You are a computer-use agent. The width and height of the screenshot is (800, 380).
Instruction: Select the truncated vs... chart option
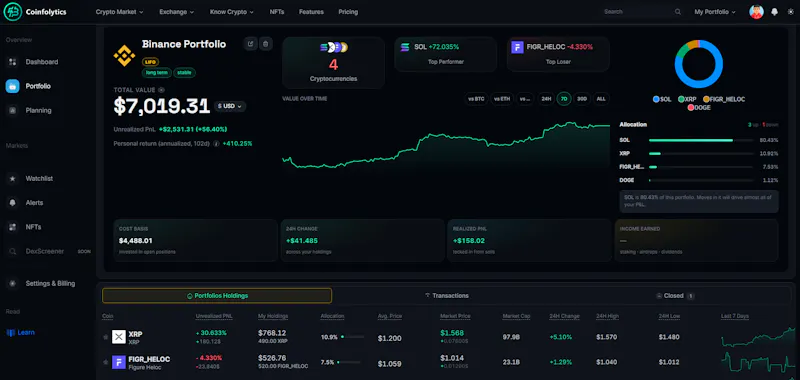pos(525,99)
